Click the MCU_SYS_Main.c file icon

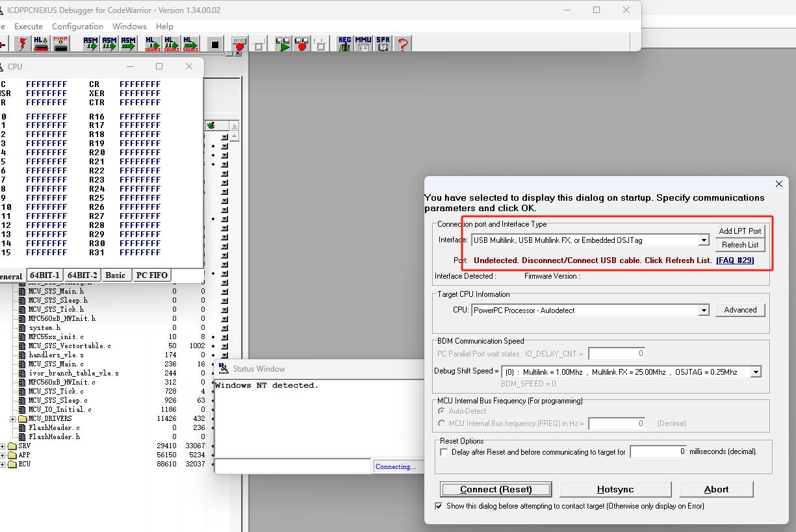pyautogui.click(x=22, y=364)
